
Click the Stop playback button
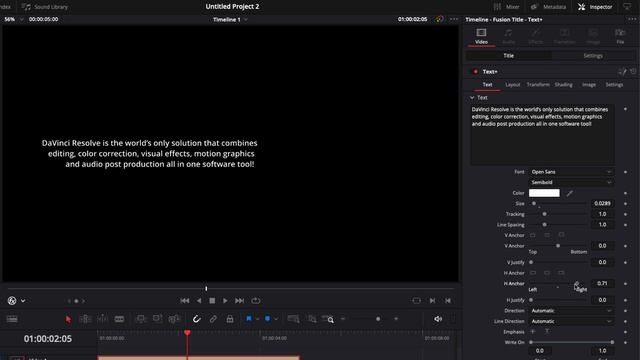pos(212,301)
